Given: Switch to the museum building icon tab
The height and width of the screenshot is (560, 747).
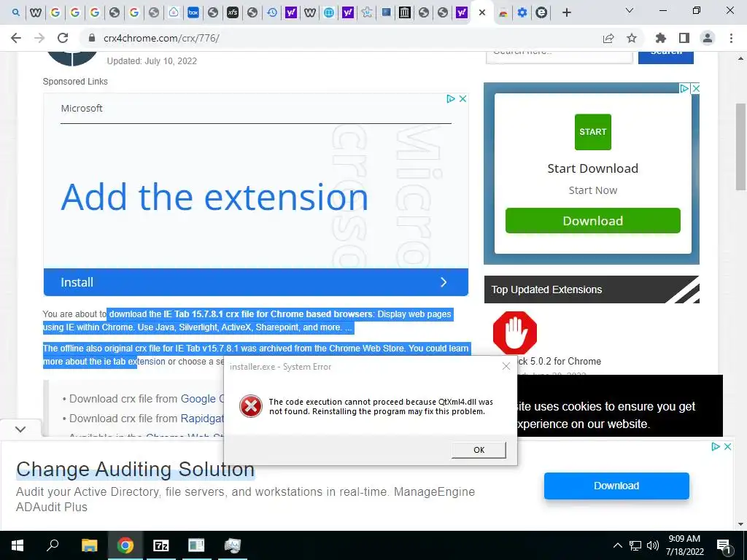Looking at the screenshot, I should (x=404, y=13).
